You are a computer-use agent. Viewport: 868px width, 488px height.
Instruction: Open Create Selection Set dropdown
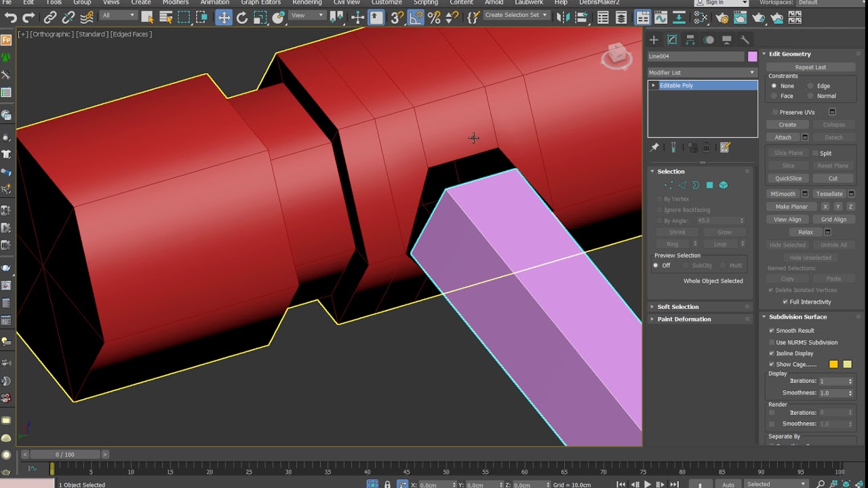[516, 16]
